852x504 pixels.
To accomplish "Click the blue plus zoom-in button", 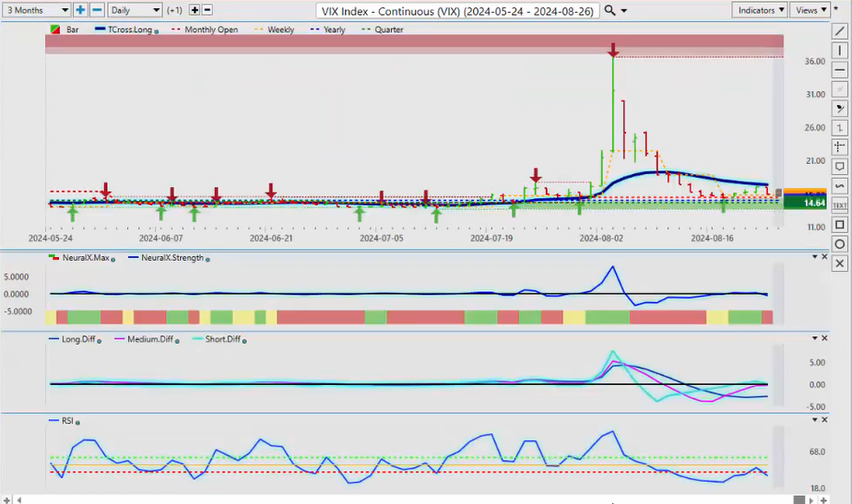I will point(80,10).
